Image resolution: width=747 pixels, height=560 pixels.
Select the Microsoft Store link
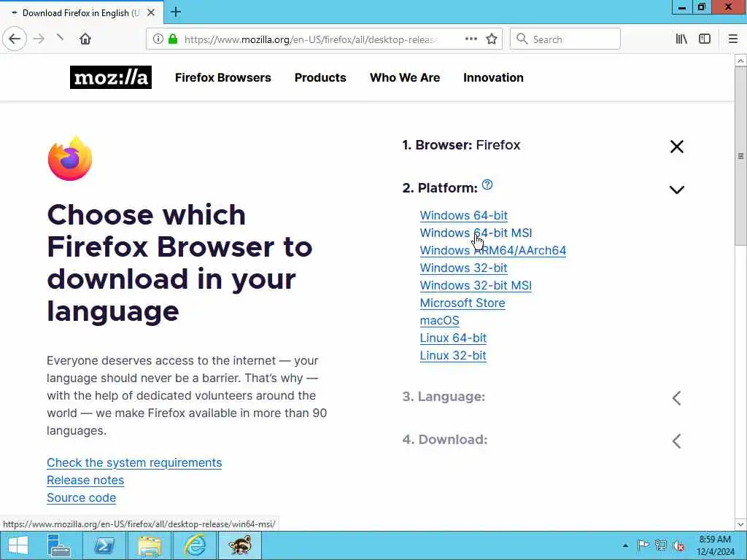462,303
